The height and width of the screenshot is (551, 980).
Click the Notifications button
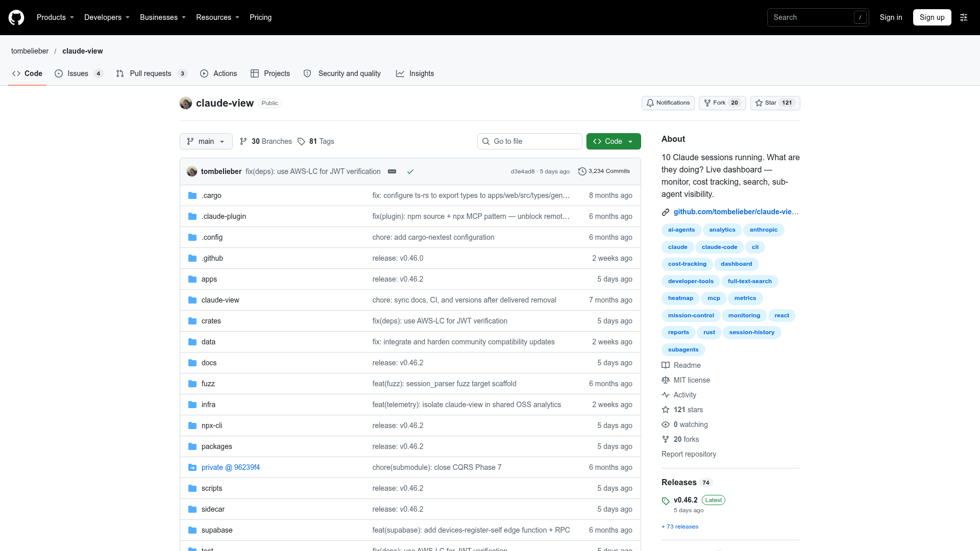click(668, 103)
